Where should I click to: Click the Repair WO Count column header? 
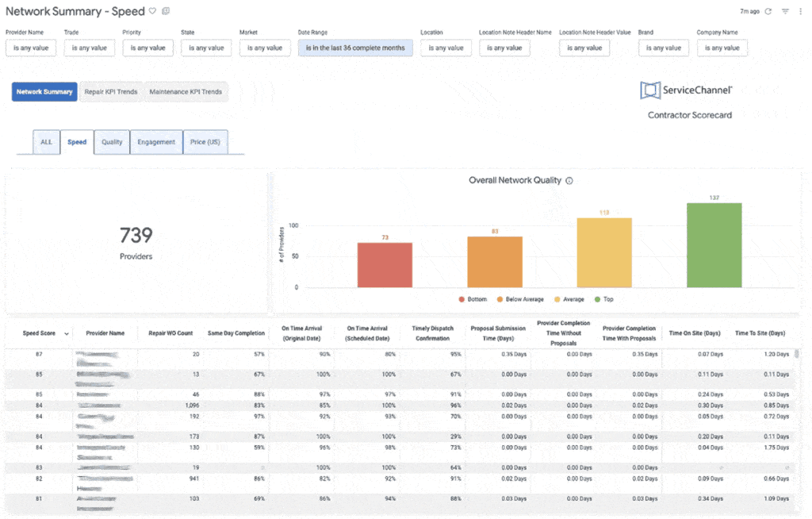(x=170, y=333)
